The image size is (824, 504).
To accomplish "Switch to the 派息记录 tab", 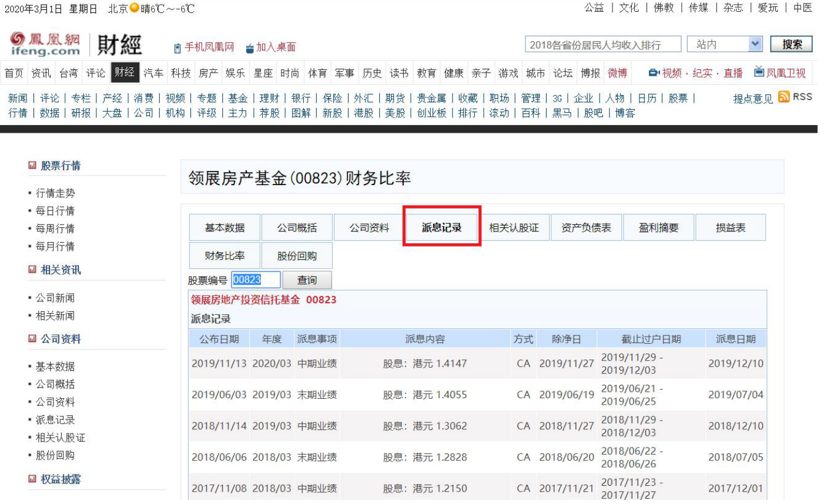I will coord(441,227).
